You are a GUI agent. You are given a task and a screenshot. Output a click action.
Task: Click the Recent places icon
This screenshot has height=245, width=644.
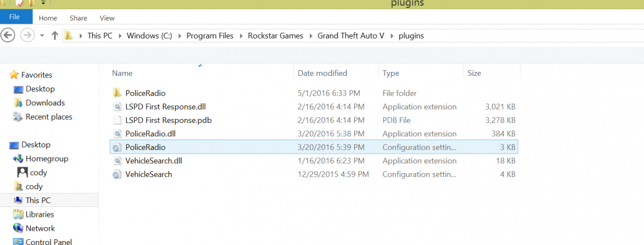click(x=18, y=116)
